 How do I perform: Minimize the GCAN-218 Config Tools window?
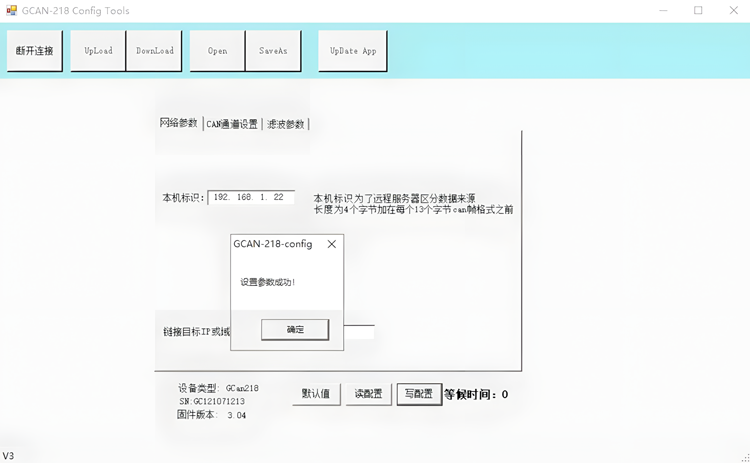click(663, 11)
